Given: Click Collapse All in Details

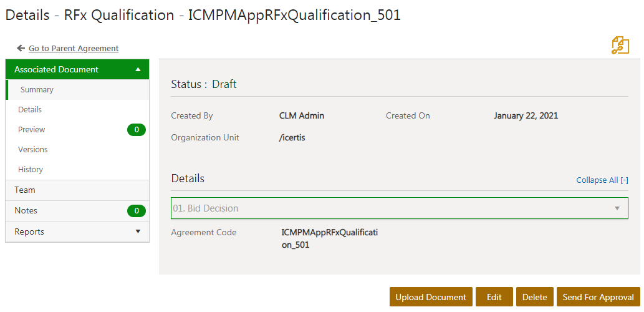Looking at the screenshot, I should pos(602,180).
